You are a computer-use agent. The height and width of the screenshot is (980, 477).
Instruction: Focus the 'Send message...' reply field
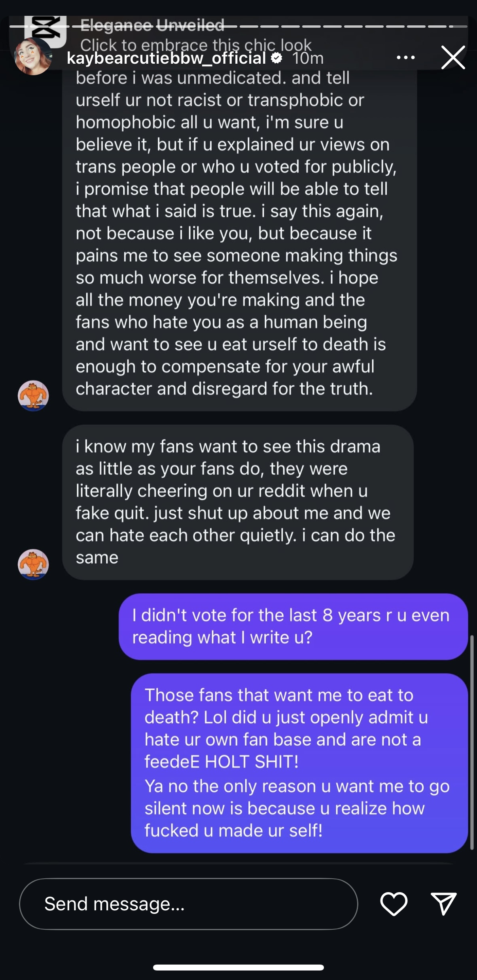(188, 904)
